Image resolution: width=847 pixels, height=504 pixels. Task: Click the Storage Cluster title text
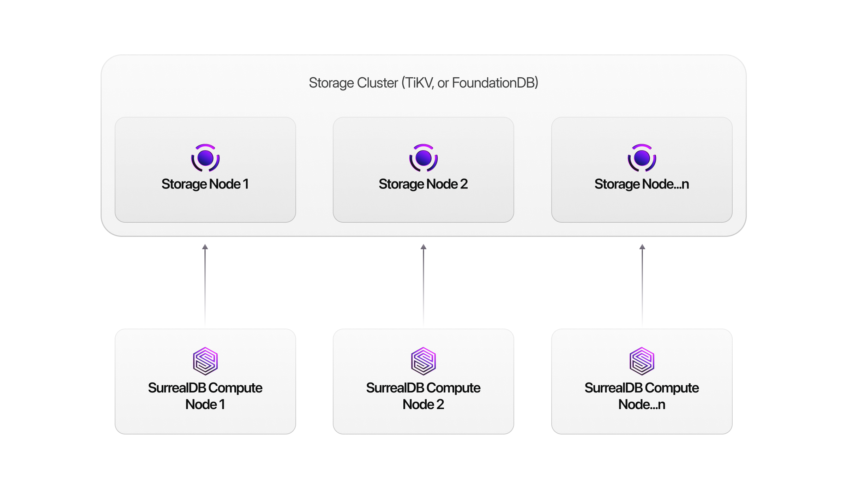pyautogui.click(x=423, y=83)
